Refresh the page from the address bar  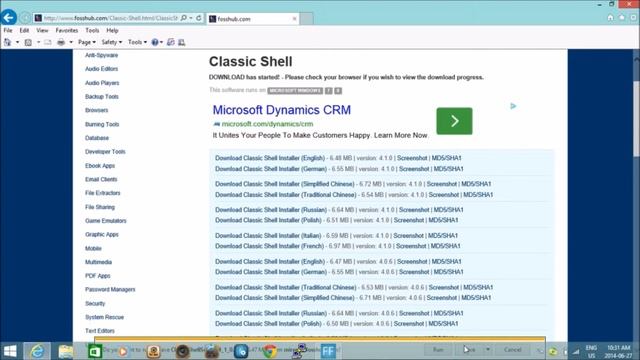[199, 18]
